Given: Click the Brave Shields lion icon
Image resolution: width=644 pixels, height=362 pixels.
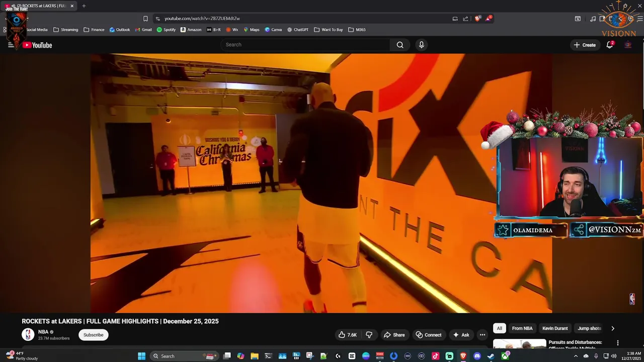Looking at the screenshot, I should [x=477, y=19].
